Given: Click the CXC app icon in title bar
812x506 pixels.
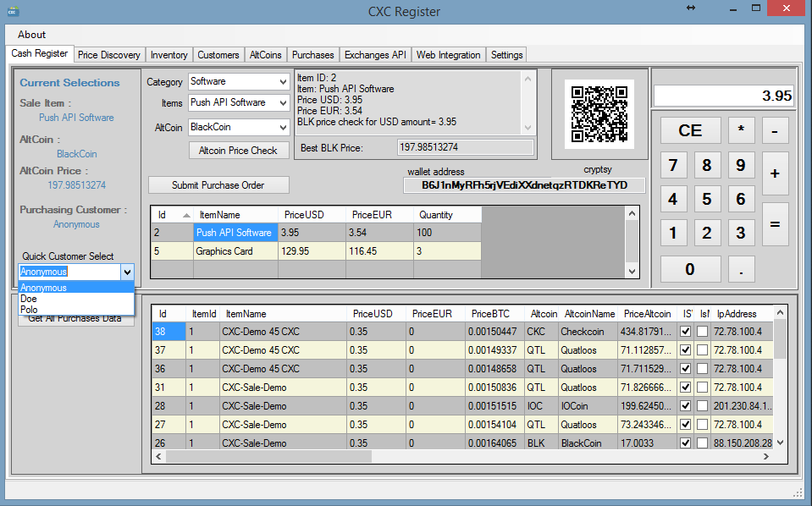Looking at the screenshot, I should click(x=13, y=10).
